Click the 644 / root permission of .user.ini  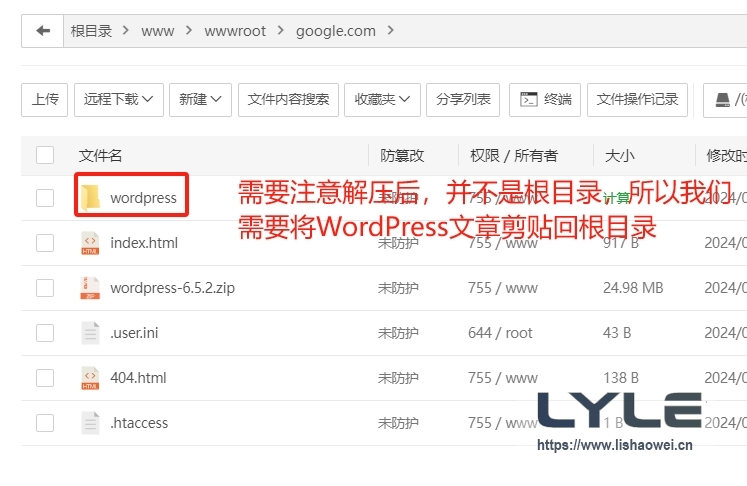click(x=500, y=333)
